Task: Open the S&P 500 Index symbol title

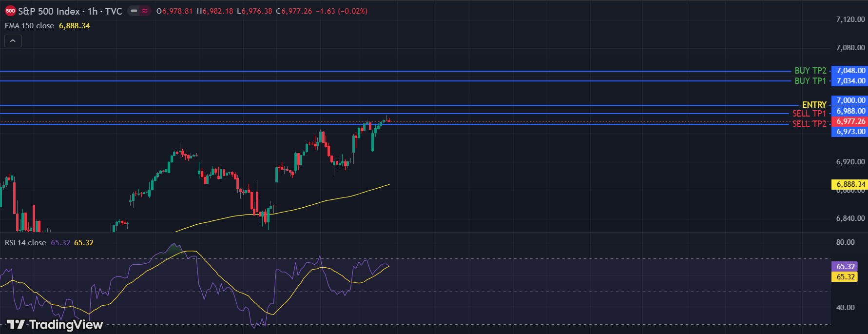Action: click(49, 11)
